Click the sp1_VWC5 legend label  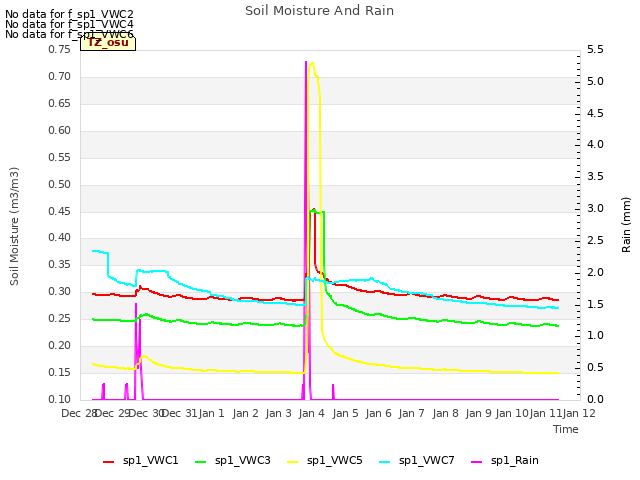pyautogui.click(x=334, y=460)
